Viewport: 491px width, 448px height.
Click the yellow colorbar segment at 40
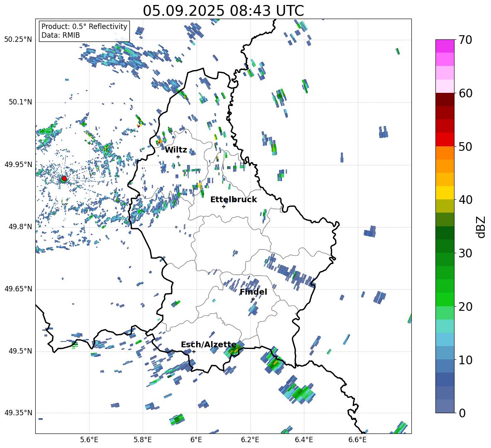(x=445, y=193)
